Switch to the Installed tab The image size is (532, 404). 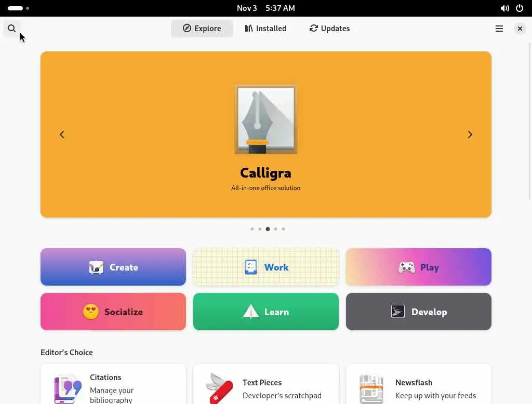[x=265, y=29]
